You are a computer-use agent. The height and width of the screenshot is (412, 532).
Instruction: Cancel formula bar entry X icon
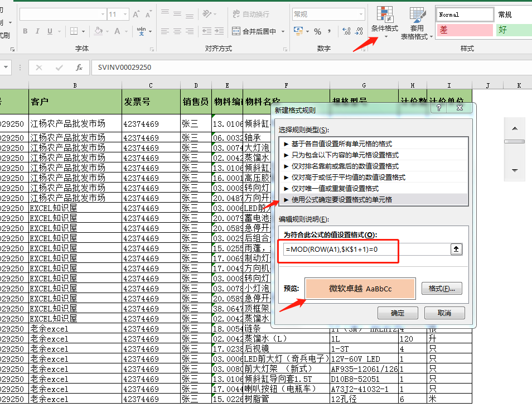click(x=39, y=68)
